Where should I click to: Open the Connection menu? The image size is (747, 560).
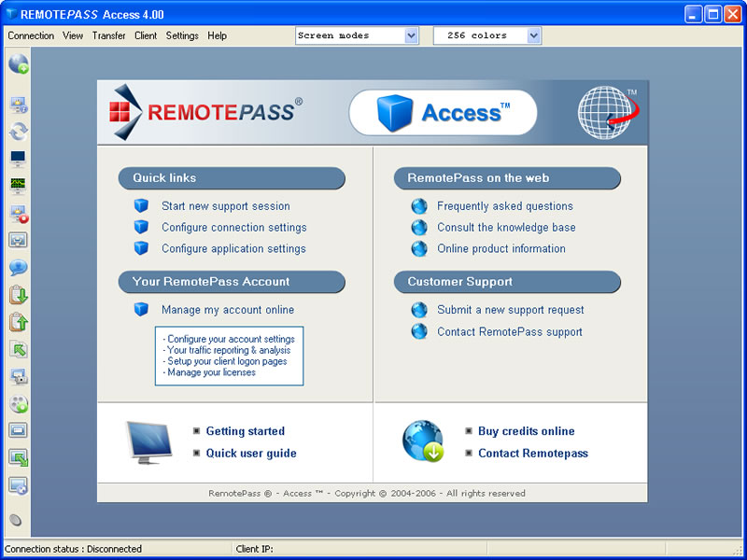31,35
